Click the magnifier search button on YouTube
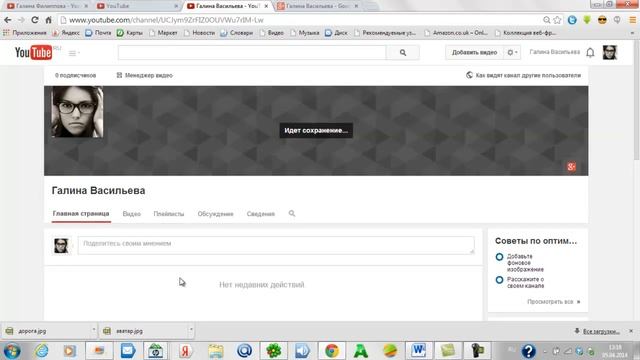Image resolution: width=640 pixels, height=360 pixels. click(x=403, y=53)
